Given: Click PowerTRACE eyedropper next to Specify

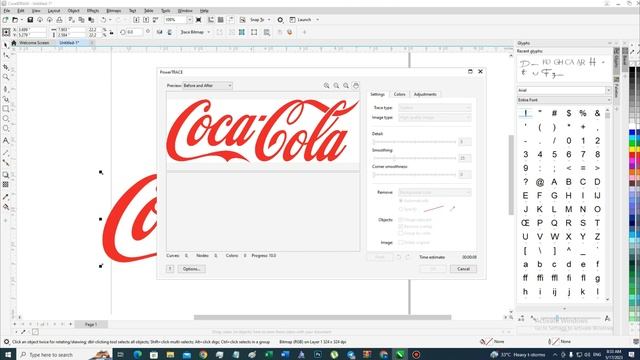Looking at the screenshot, I should coord(452,209).
